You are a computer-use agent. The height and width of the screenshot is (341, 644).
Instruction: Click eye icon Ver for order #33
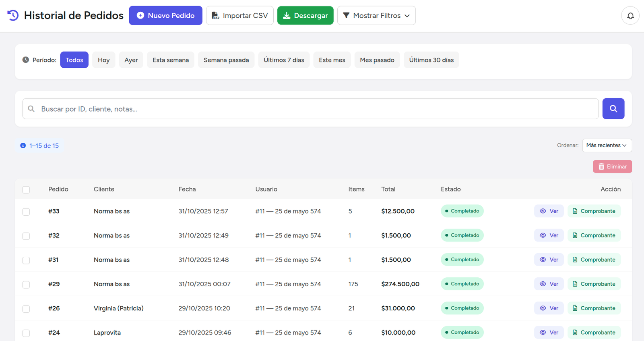click(x=549, y=211)
